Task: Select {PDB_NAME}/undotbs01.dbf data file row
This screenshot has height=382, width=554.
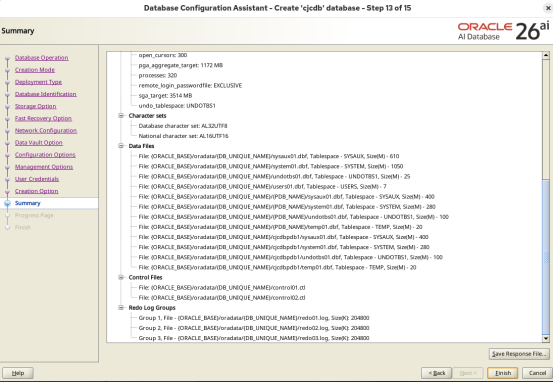Action: pyautogui.click(x=294, y=217)
